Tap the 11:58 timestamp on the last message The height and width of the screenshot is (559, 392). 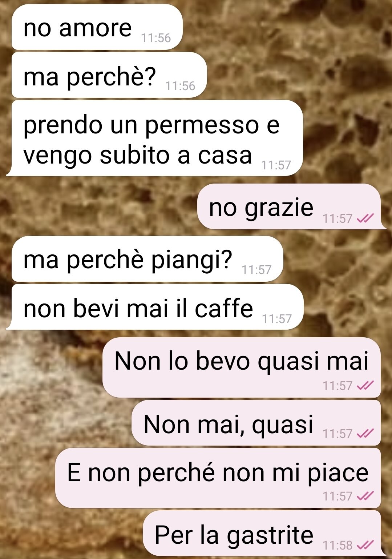coord(338,545)
